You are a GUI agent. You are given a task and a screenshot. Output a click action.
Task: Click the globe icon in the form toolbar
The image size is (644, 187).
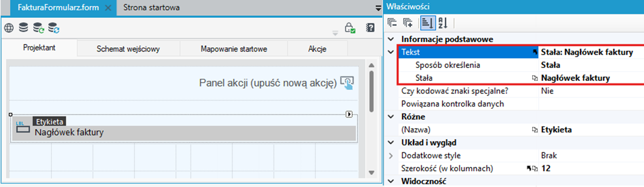click(9, 28)
